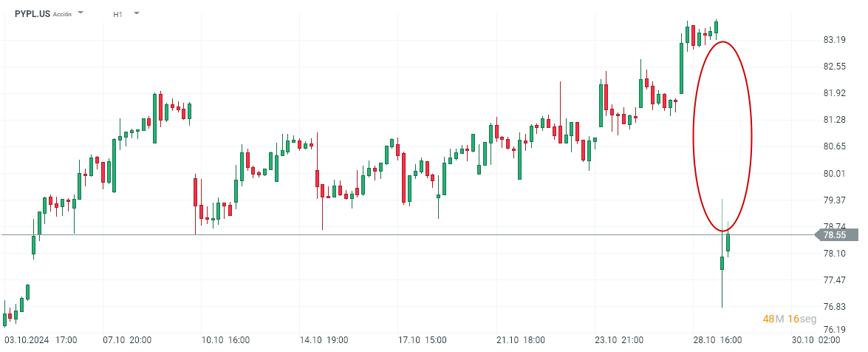Open the PYPL.US symbol dropdown arrow
The height and width of the screenshot is (352, 868).
coord(81,13)
